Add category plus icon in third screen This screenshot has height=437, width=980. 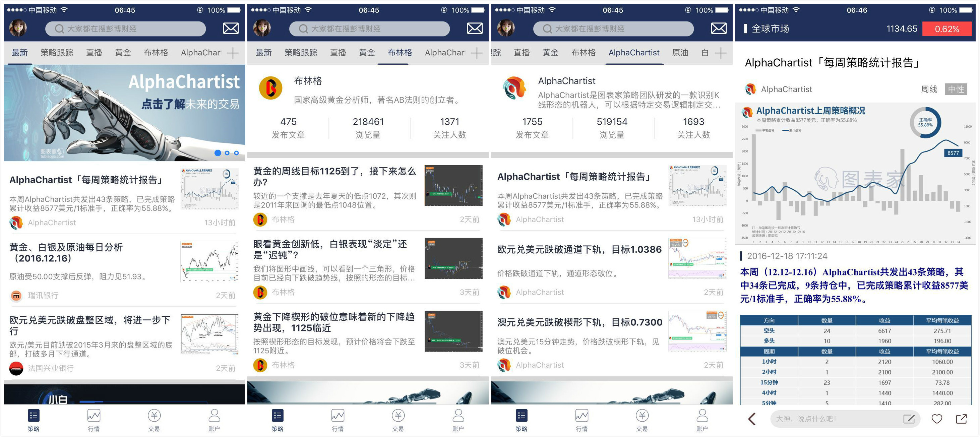coord(721,53)
